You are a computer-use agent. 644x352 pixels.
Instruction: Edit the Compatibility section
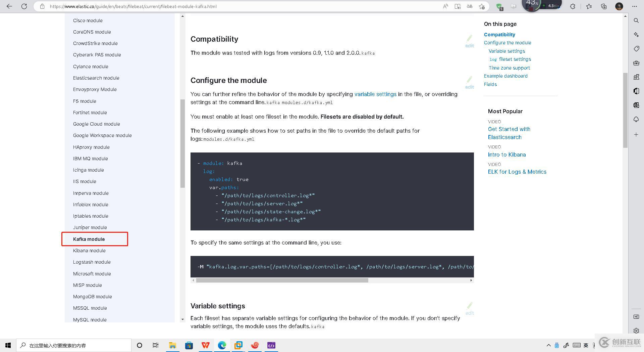pyautogui.click(x=470, y=42)
